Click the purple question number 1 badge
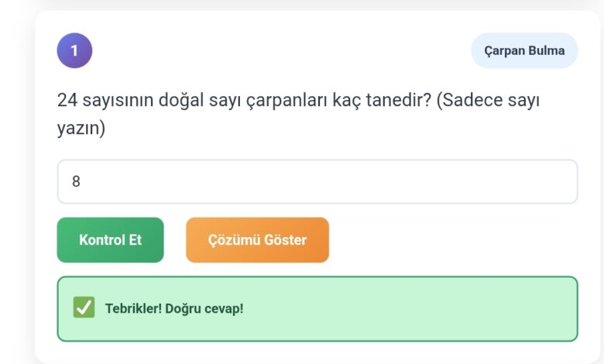The height and width of the screenshot is (364, 604). pos(74,50)
